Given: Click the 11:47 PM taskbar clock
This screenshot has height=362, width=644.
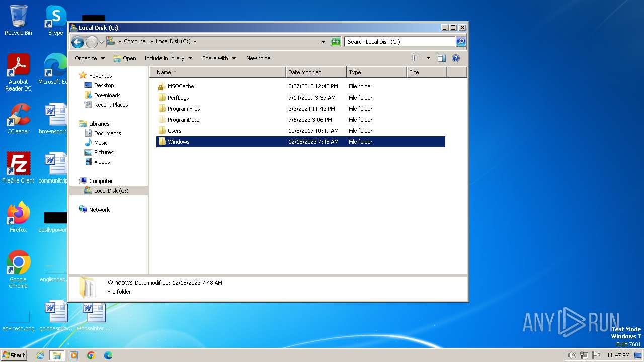Looking at the screenshot, I should tap(618, 355).
